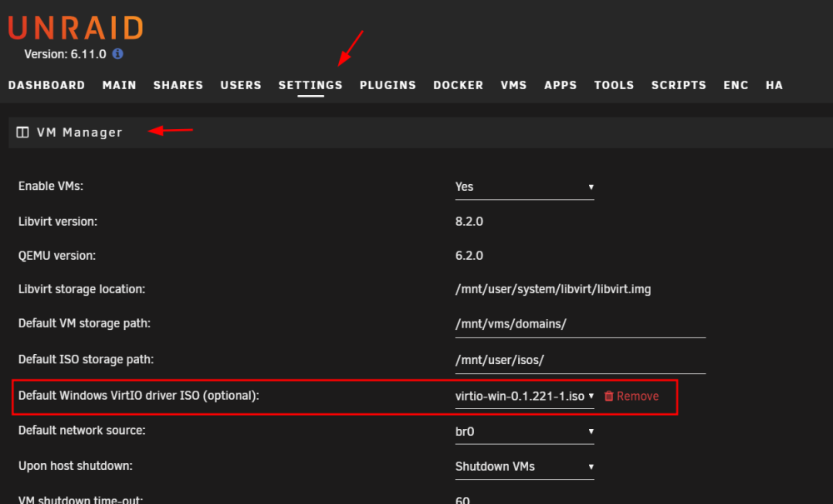Open the Enable VMs dropdown

pyautogui.click(x=524, y=187)
